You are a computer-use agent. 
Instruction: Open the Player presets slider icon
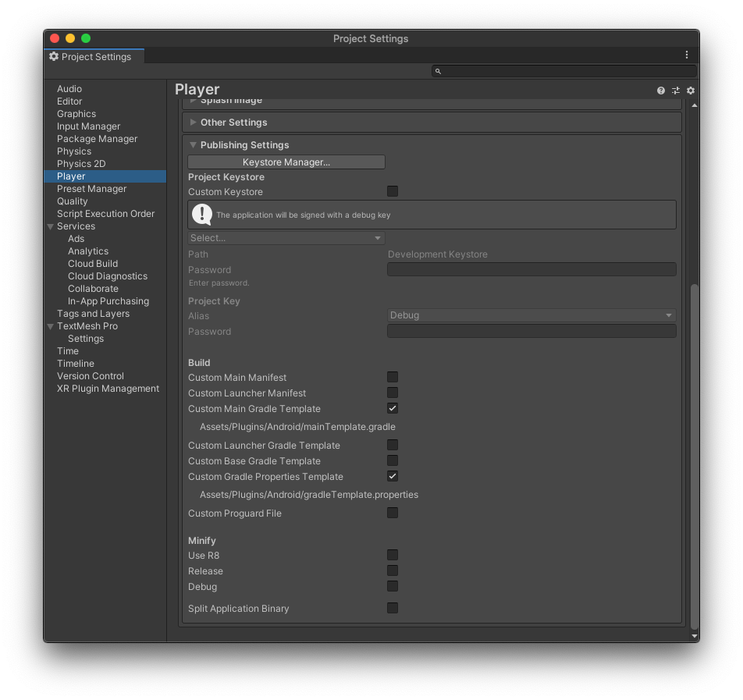click(676, 91)
